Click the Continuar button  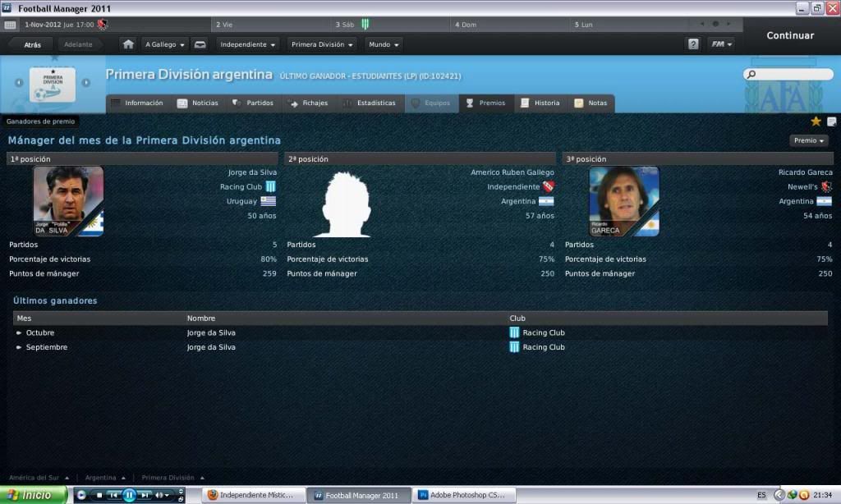click(x=790, y=35)
